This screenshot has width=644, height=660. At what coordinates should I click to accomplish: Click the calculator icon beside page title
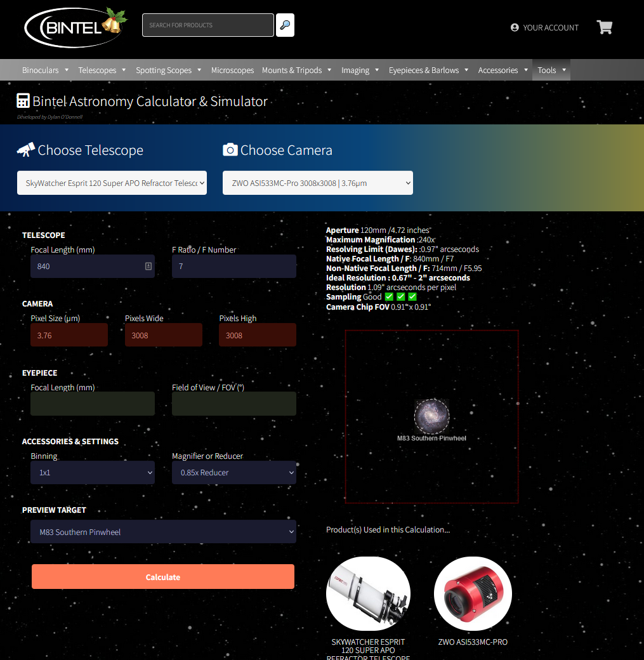[x=23, y=101]
